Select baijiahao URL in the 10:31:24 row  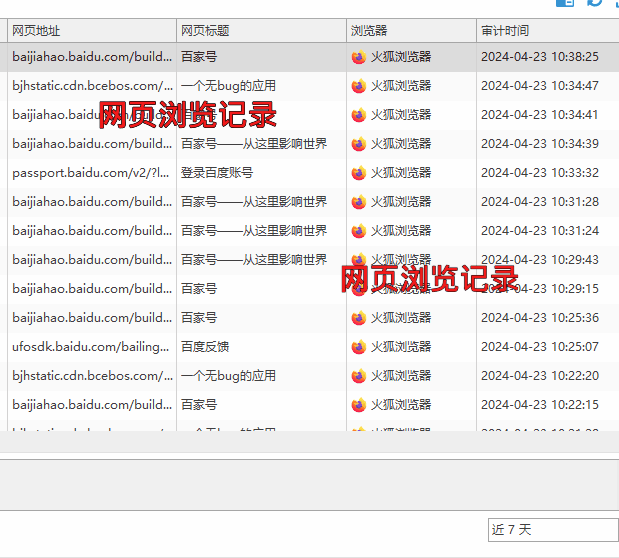point(92,231)
